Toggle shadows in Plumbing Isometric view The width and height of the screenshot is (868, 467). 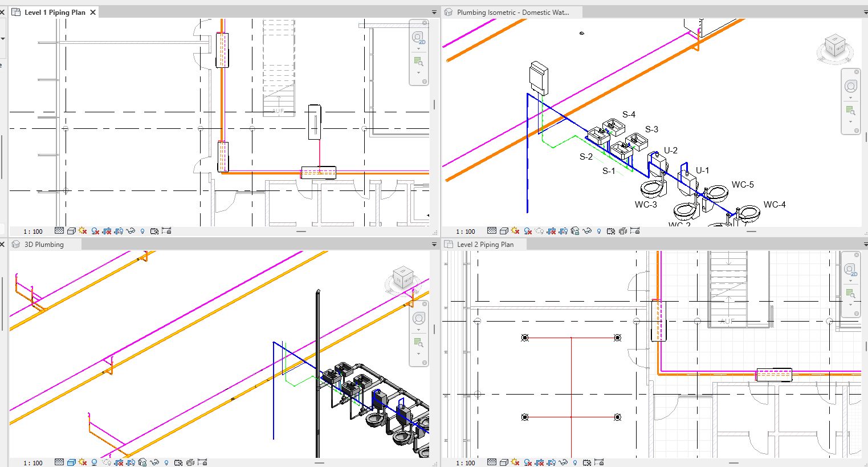click(x=528, y=231)
